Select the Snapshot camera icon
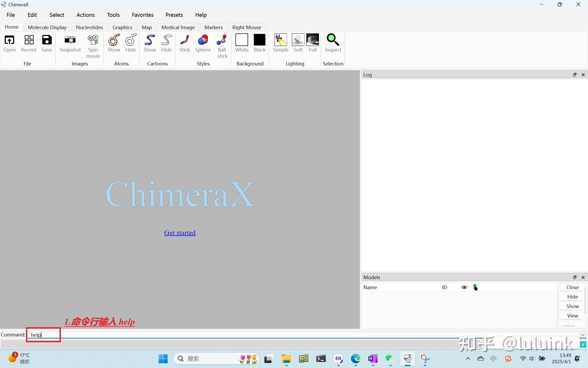This screenshot has height=368, width=588. (x=70, y=43)
